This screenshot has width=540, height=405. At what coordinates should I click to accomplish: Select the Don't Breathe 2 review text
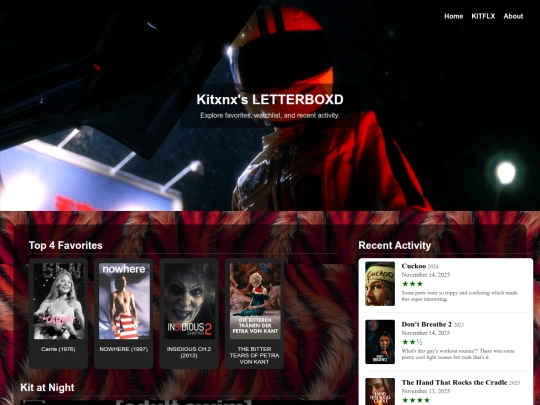[458, 354]
